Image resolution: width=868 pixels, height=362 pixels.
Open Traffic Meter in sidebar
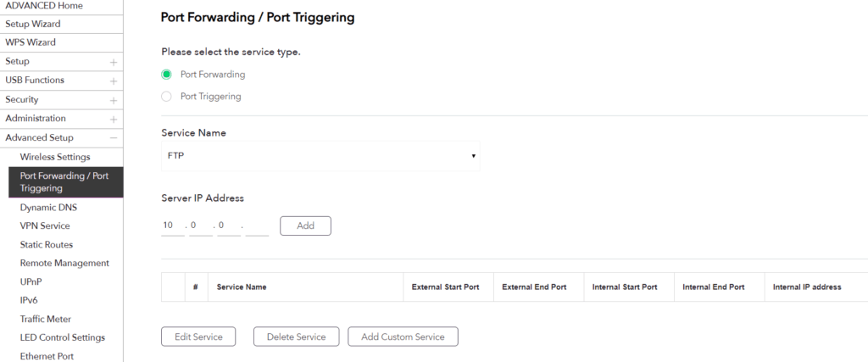coord(46,319)
